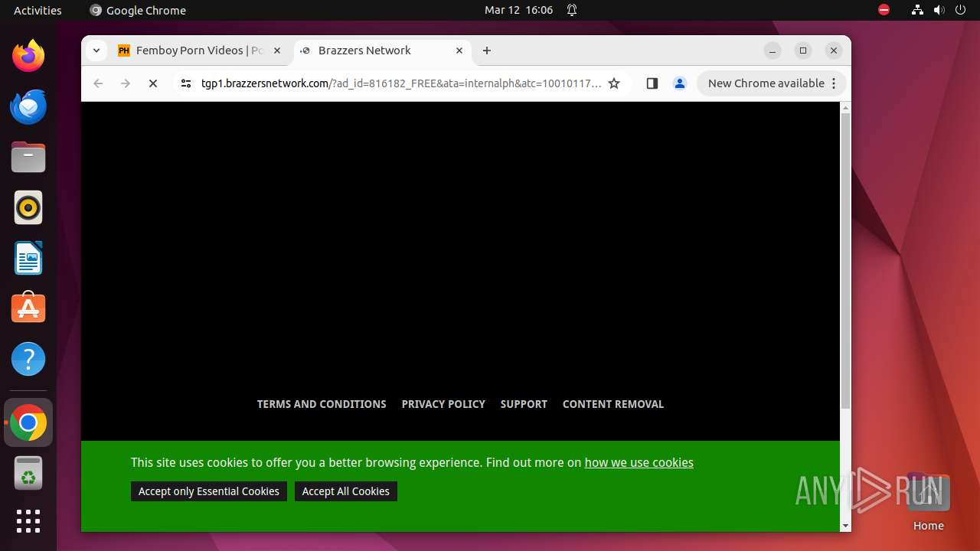Open the clock and calendar panel

[x=518, y=10]
